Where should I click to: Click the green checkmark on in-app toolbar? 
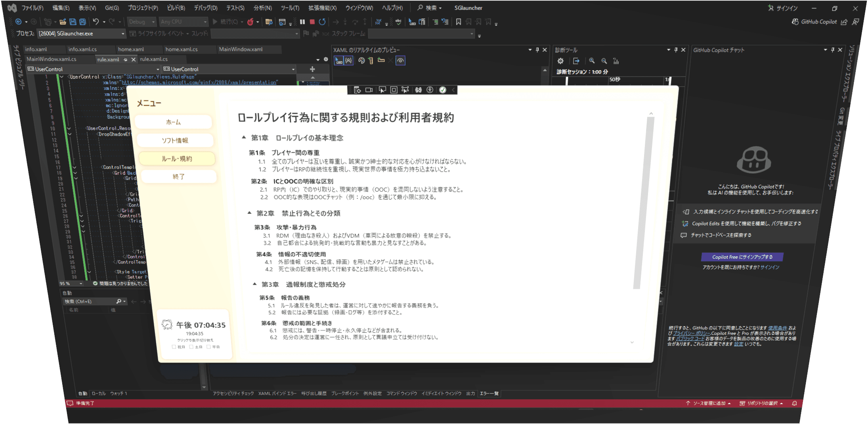(x=443, y=90)
